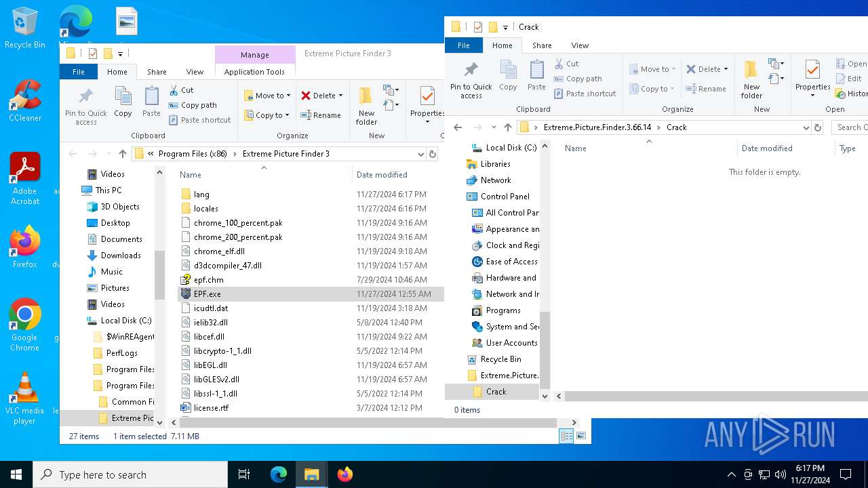Switch to Share tab in Extreme Picture Finder window
Image resolution: width=868 pixels, height=488 pixels.
[157, 72]
